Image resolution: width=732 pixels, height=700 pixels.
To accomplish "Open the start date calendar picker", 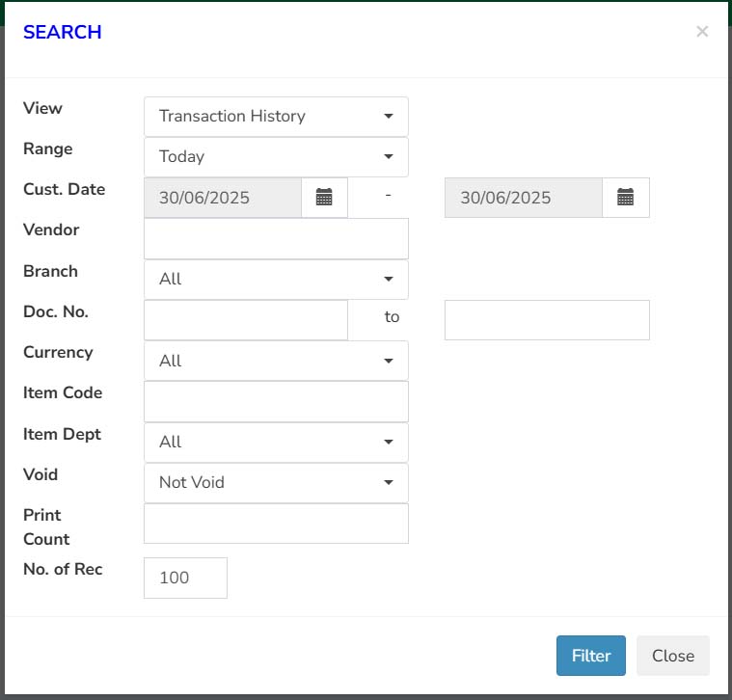I will pyautogui.click(x=324, y=198).
